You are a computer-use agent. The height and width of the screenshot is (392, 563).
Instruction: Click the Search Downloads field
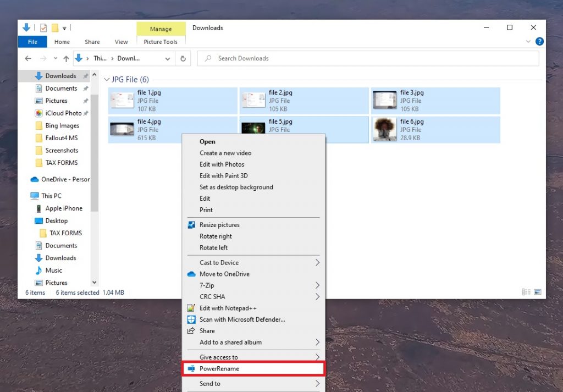[368, 58]
